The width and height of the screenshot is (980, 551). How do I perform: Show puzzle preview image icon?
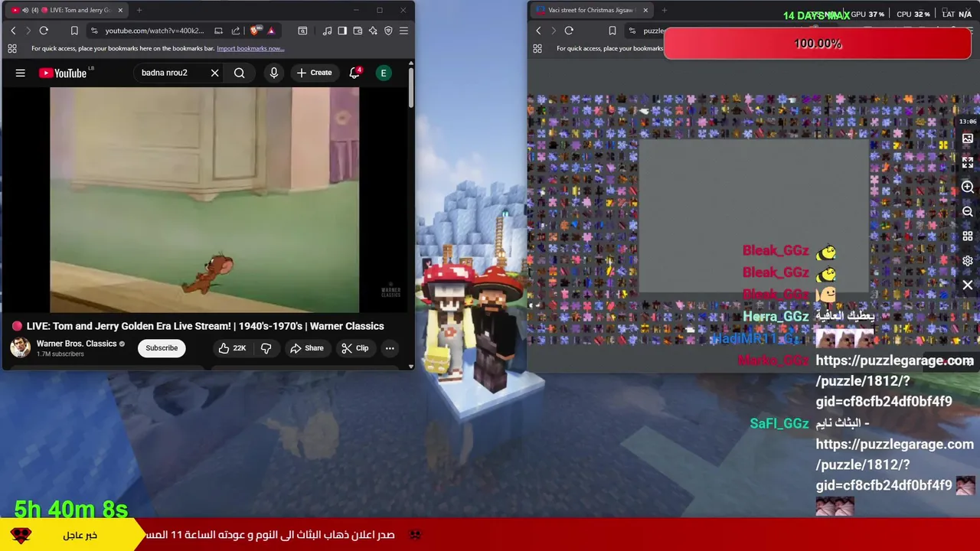tap(968, 139)
